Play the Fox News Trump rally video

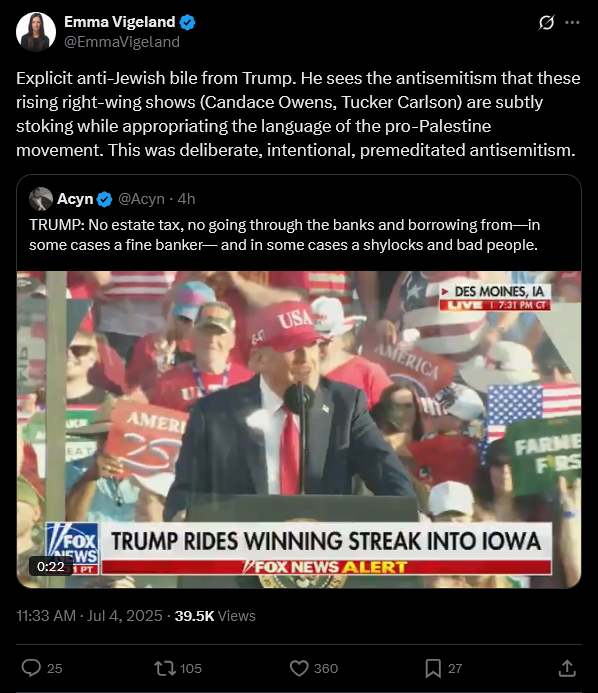299,429
